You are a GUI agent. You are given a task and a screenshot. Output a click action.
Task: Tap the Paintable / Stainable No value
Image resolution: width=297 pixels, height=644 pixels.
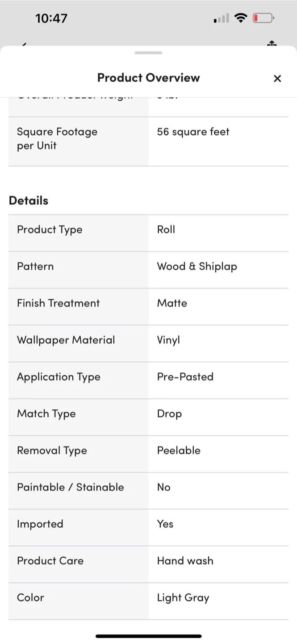click(x=163, y=487)
